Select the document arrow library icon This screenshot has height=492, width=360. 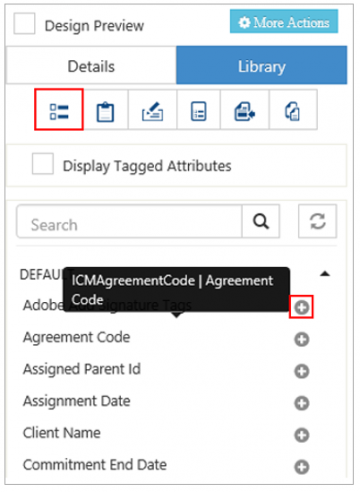pos(244,111)
